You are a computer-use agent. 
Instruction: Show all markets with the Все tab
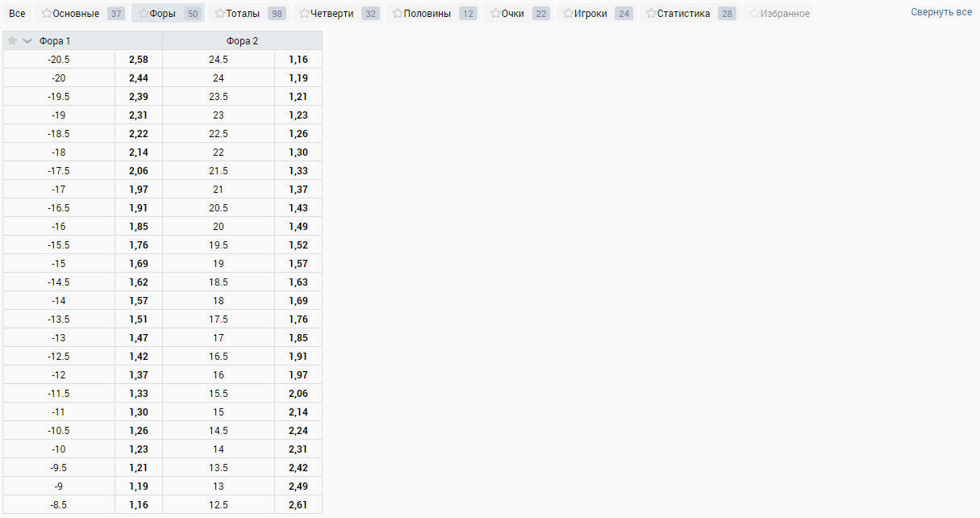tap(17, 14)
